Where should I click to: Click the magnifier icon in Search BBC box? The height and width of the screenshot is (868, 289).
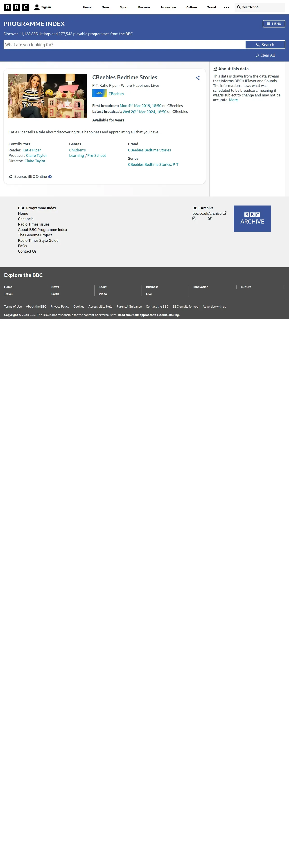click(239, 7)
